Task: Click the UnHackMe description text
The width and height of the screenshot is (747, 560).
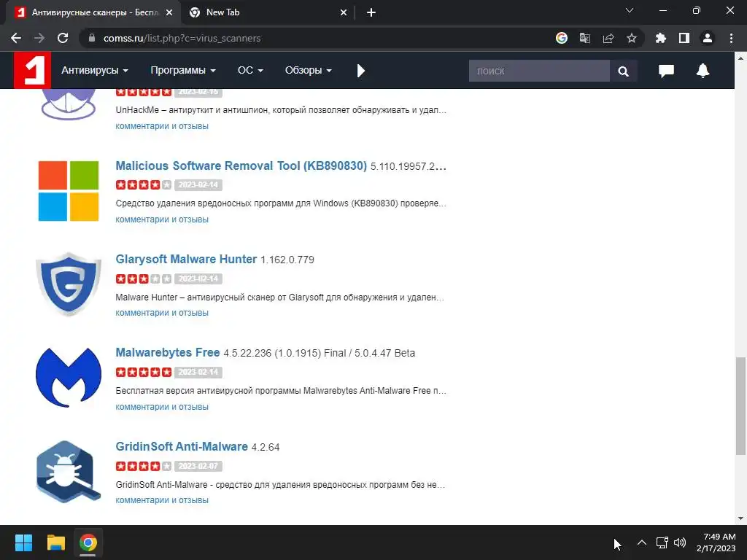Action: coord(281,110)
